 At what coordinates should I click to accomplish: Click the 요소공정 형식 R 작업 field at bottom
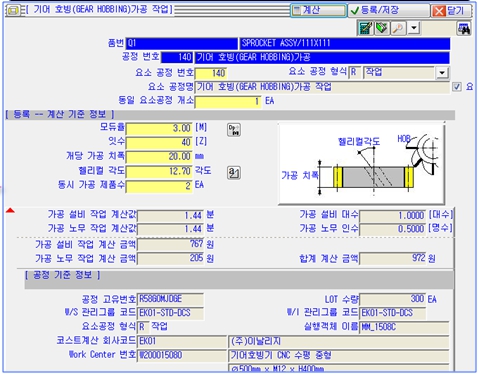point(153,327)
